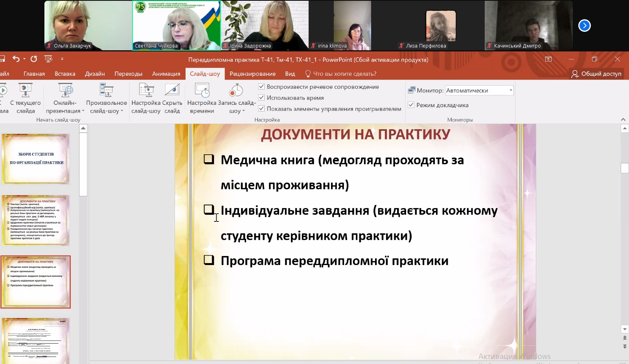Image resolution: width=629 pixels, height=364 pixels.
Task: Uncheck Play Narrations checkbox
Action: [261, 86]
